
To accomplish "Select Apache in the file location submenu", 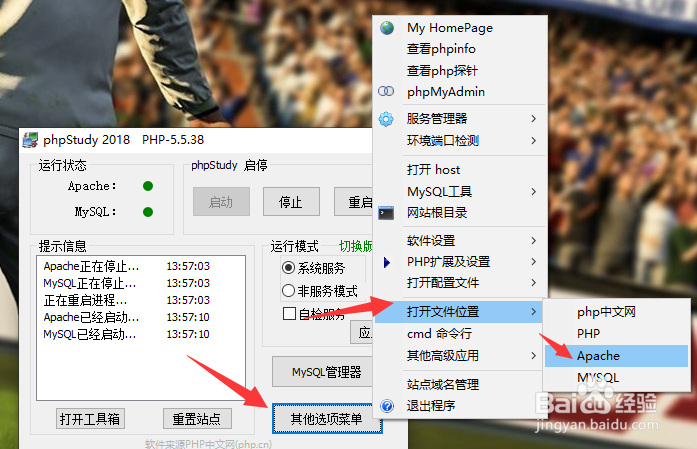I will point(617,356).
